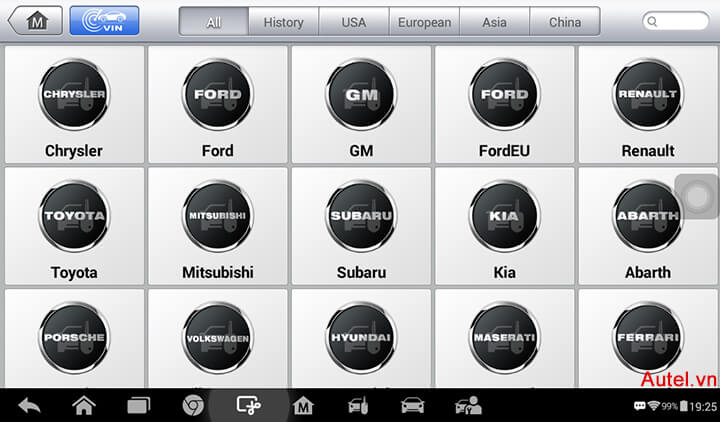Tap the FordEU text label
This screenshot has width=720, height=422.
(x=504, y=151)
